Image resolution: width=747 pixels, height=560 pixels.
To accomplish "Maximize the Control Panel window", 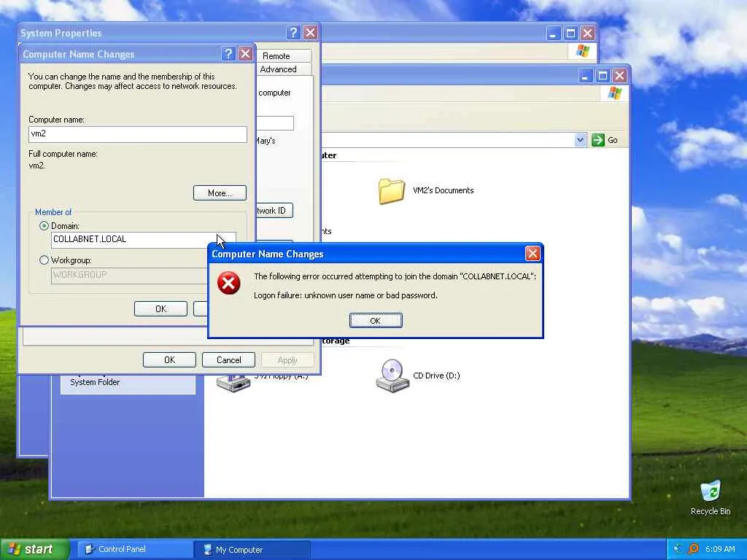I will click(x=570, y=33).
